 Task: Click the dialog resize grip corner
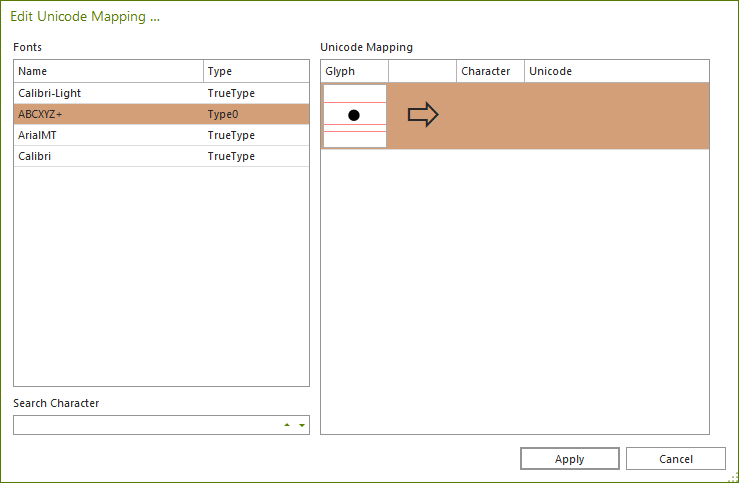(x=733, y=477)
